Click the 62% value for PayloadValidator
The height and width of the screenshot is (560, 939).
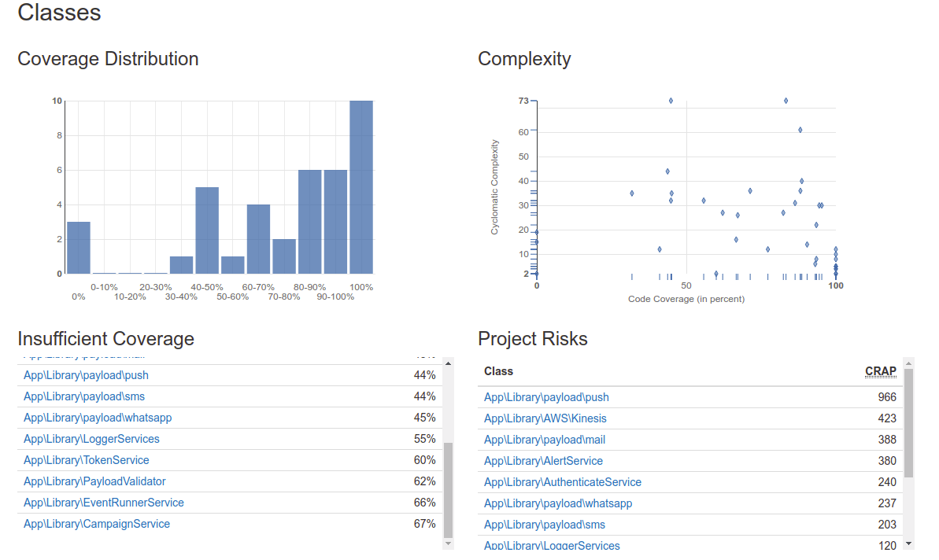[x=424, y=481]
